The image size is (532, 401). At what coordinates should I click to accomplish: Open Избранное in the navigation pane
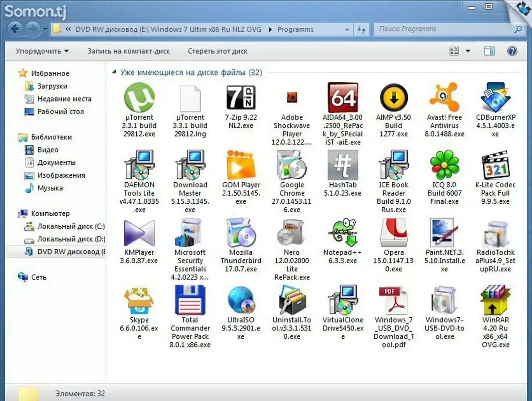coord(50,73)
